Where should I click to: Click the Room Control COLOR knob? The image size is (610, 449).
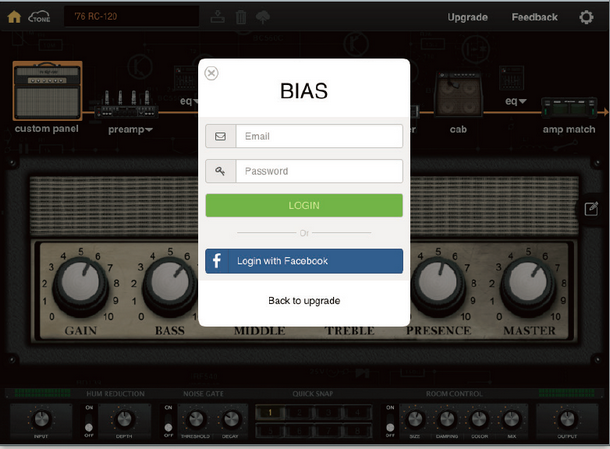(x=479, y=419)
